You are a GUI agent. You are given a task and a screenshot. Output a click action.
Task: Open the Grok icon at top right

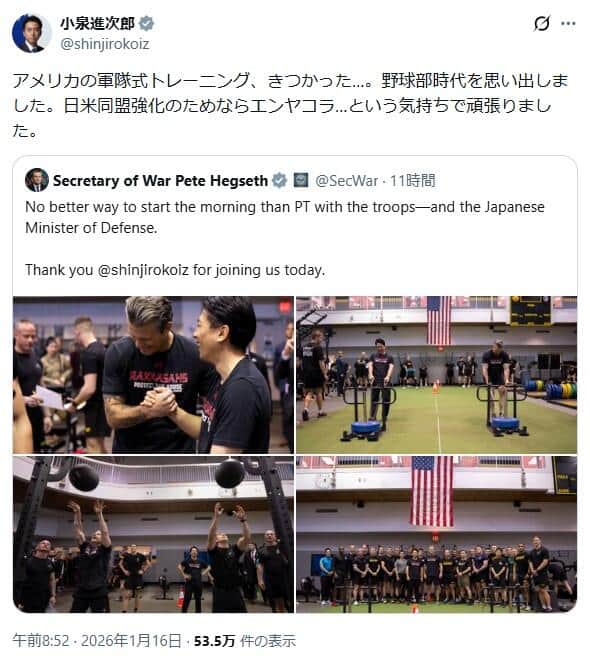pyautogui.click(x=542, y=23)
